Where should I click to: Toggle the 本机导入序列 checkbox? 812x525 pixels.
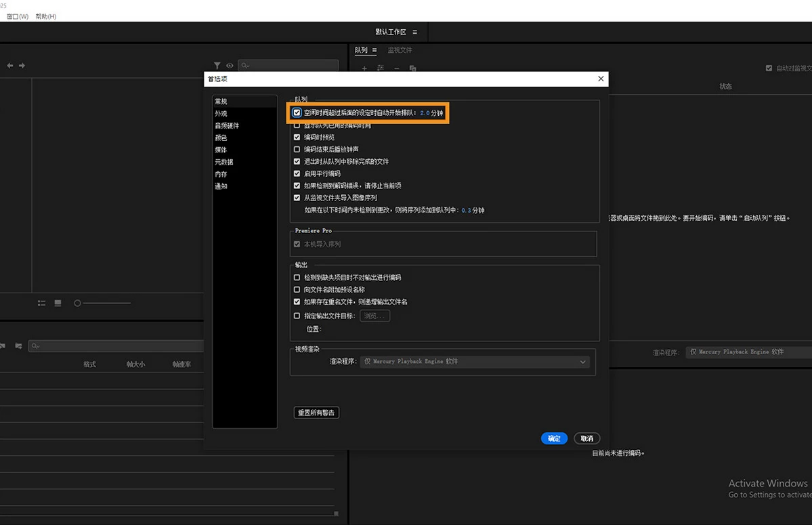tap(297, 245)
